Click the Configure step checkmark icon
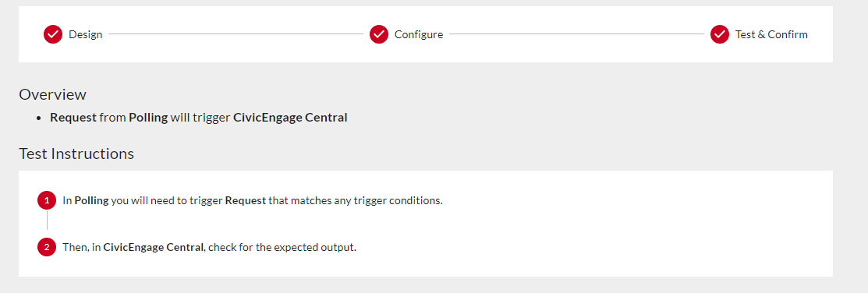This screenshot has height=293, width=868. (x=379, y=34)
